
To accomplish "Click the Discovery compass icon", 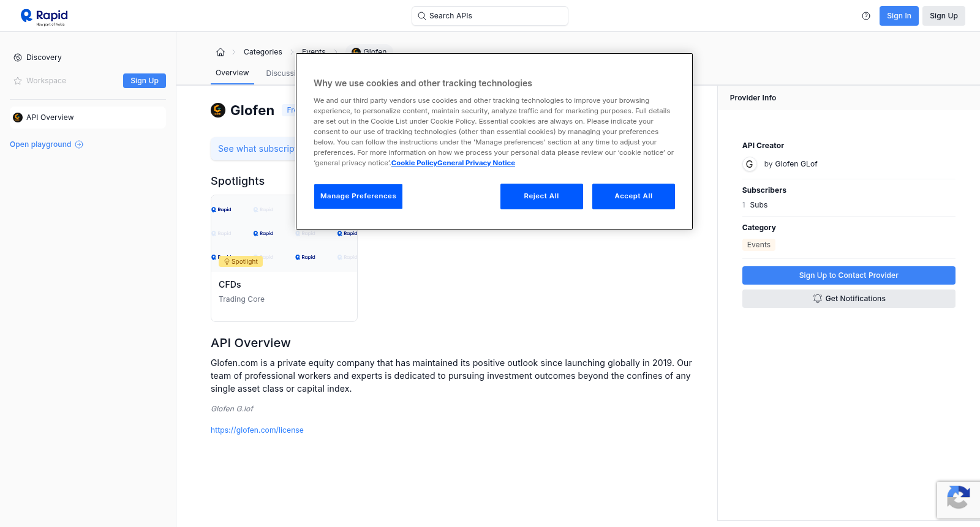I will (x=18, y=58).
